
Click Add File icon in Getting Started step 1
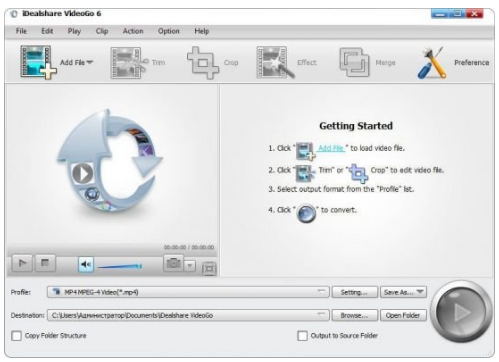tap(305, 151)
